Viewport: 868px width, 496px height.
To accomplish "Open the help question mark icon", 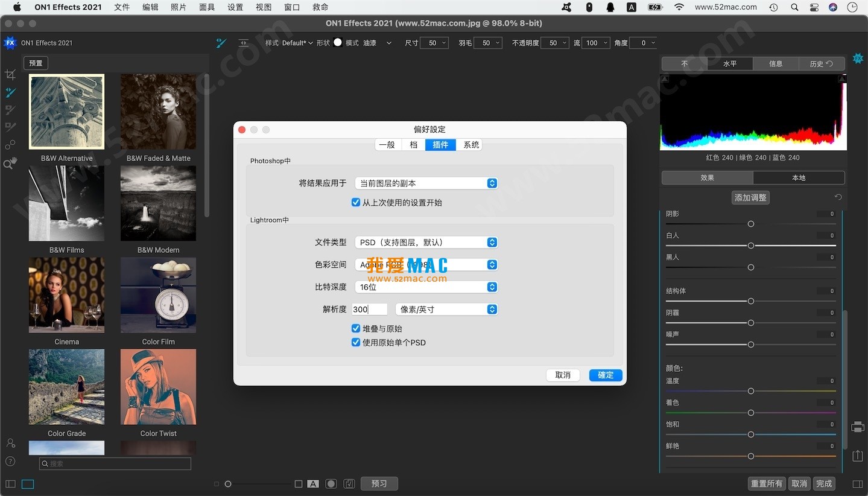I will pyautogui.click(x=10, y=462).
